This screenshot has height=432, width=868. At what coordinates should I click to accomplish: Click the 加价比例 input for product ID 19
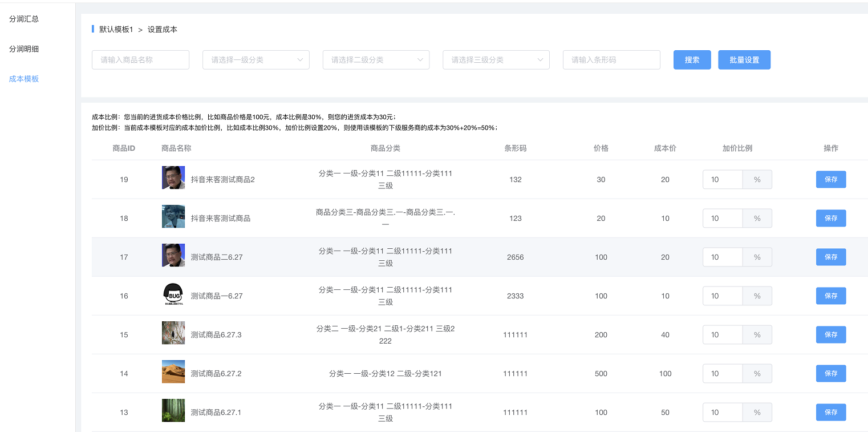pyautogui.click(x=722, y=179)
